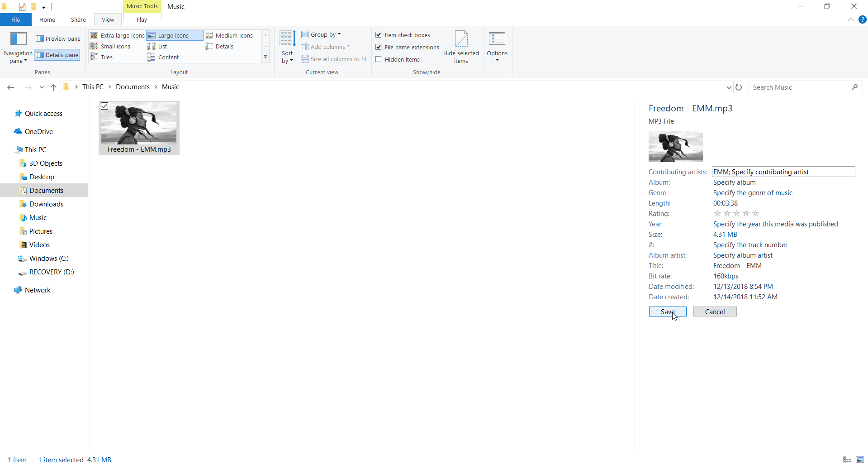The height and width of the screenshot is (465, 868).
Task: Open folder Options
Action: click(497, 48)
